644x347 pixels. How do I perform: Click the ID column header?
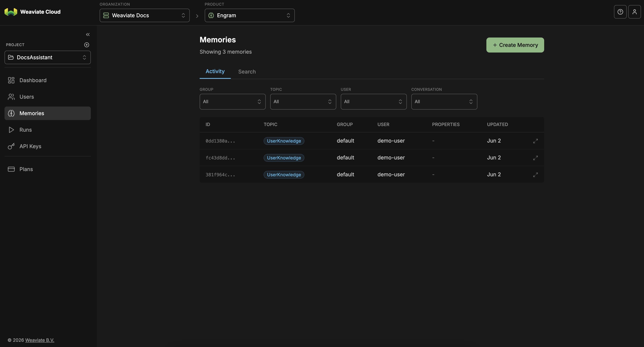point(208,124)
